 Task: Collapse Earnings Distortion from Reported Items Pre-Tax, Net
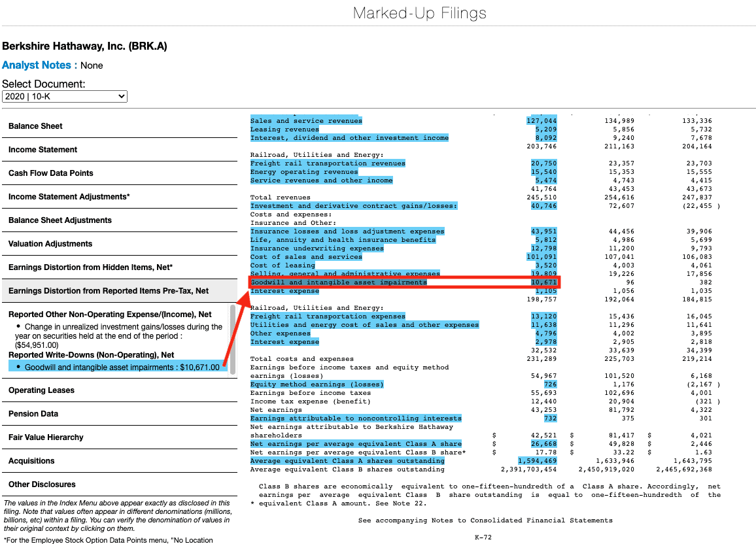coord(120,291)
